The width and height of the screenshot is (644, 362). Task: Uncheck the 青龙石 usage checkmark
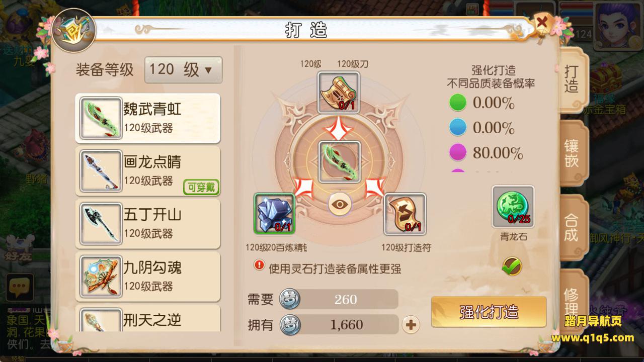pos(512,266)
